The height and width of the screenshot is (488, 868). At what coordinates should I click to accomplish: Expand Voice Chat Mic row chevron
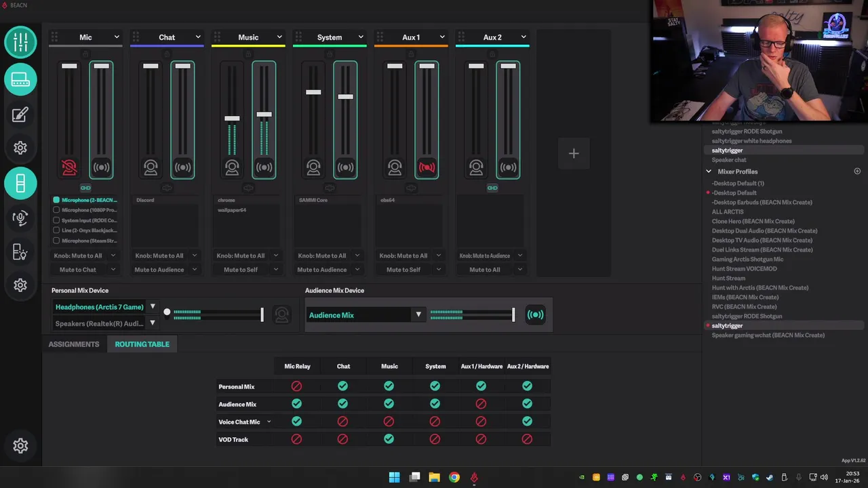[269, 422]
